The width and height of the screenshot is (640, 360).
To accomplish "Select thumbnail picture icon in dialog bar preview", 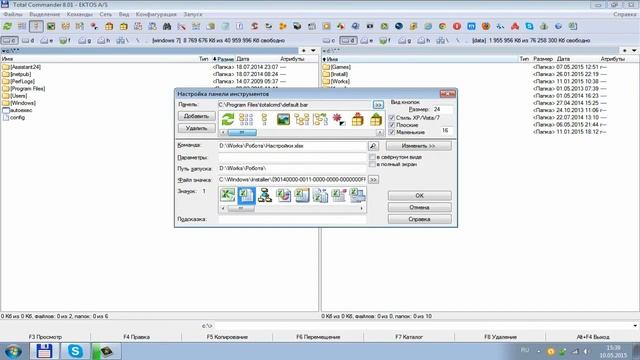I will tap(283, 119).
